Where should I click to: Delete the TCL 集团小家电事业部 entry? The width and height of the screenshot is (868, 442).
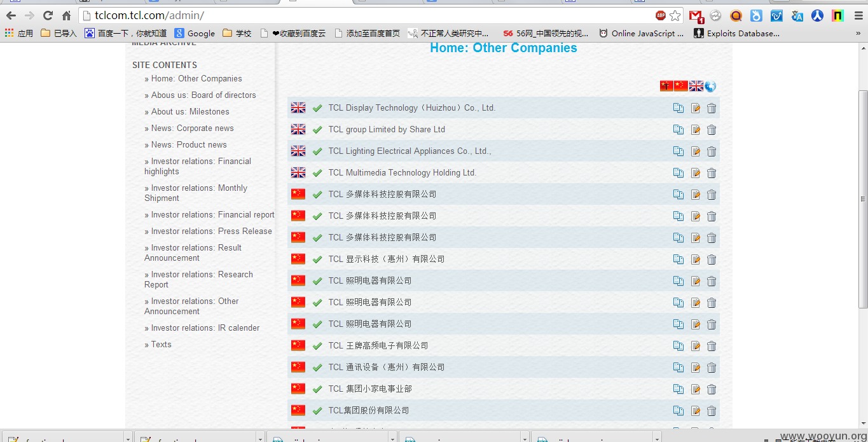coord(712,389)
